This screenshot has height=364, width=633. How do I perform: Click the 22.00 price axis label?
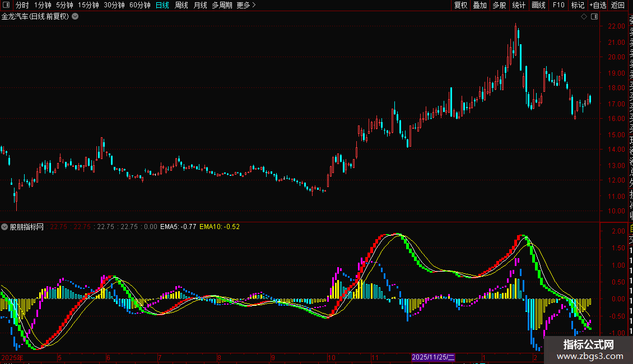(616, 26)
